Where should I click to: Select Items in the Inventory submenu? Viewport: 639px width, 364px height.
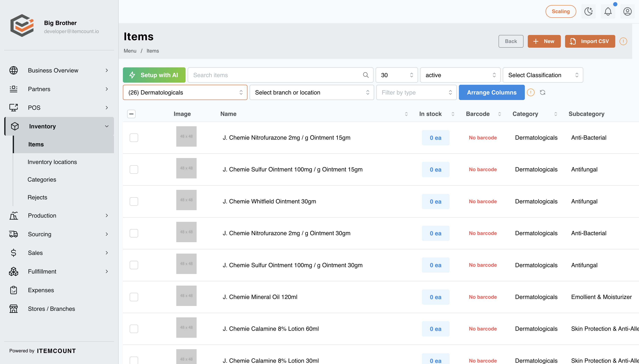[x=64, y=144]
